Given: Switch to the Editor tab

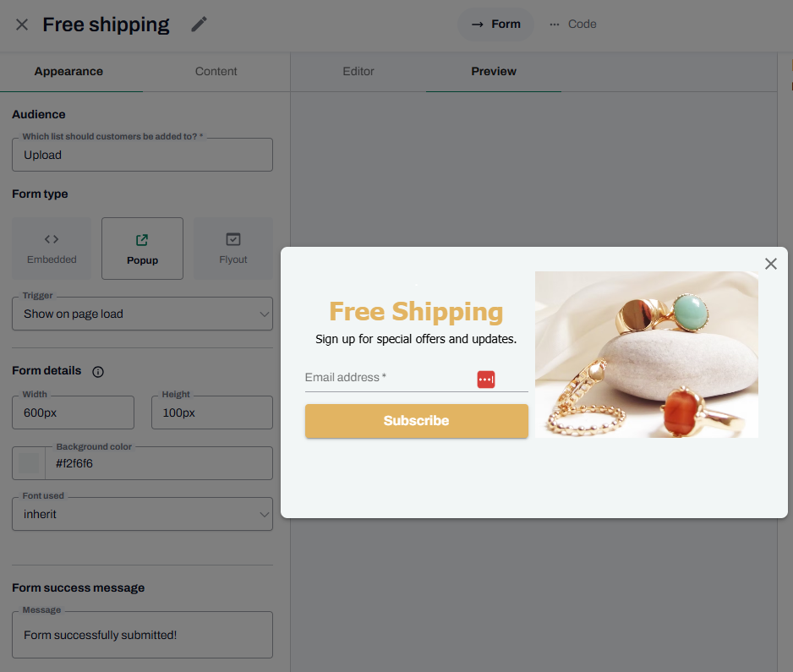Looking at the screenshot, I should point(358,71).
